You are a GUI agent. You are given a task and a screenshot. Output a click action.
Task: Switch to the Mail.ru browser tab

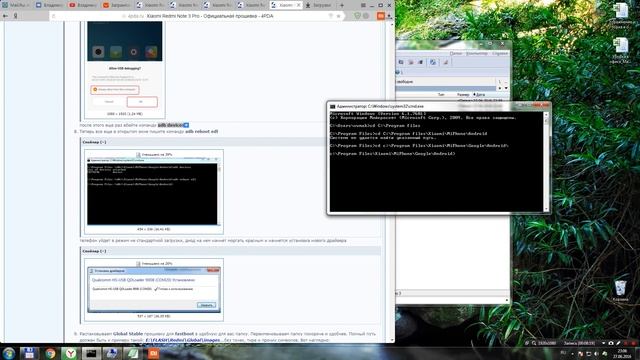[16, 5]
